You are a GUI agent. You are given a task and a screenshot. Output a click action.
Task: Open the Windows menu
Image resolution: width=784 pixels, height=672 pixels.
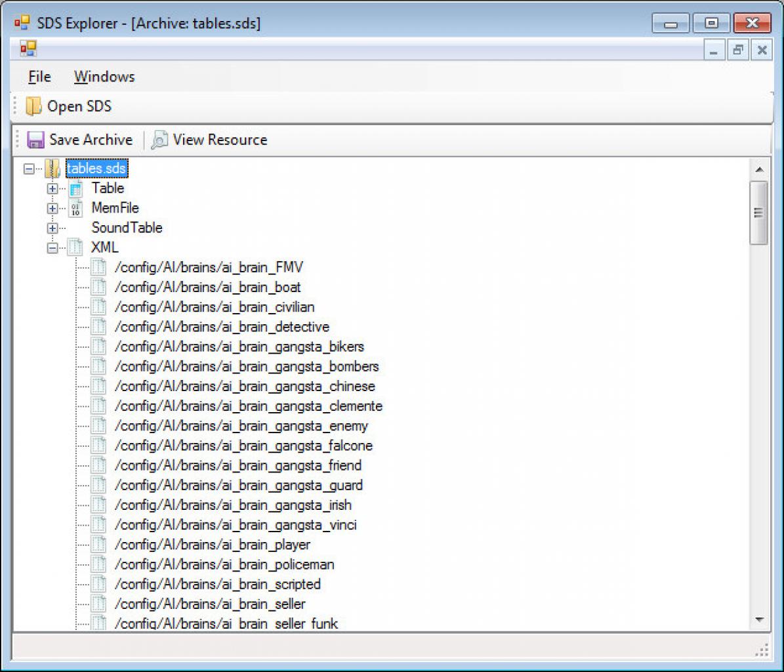click(104, 77)
